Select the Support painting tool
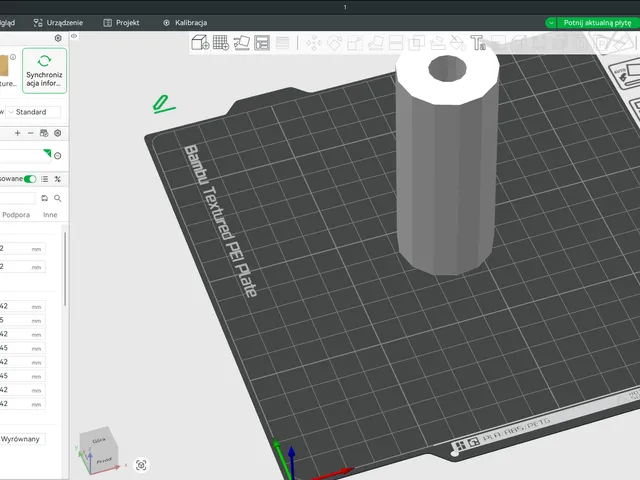 point(437,43)
